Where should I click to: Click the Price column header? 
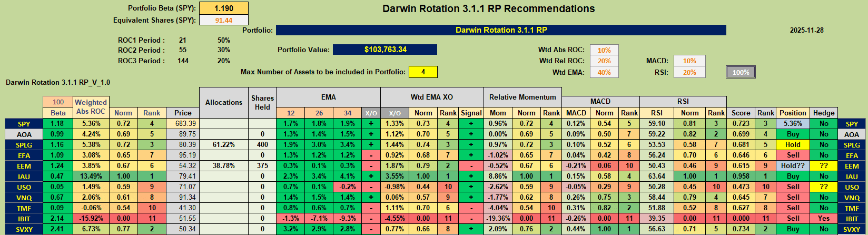pos(183,113)
